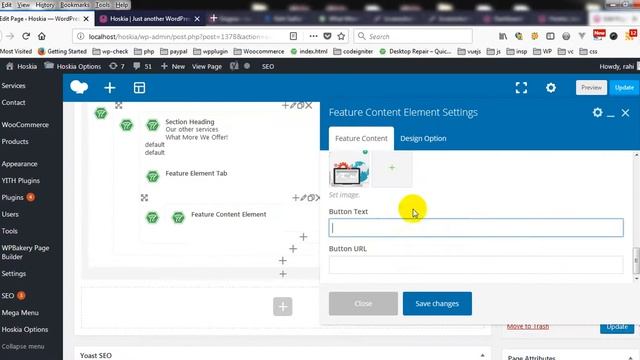Click the green icon beside Section Heading
This screenshot has width=640, height=360.
tap(153, 125)
